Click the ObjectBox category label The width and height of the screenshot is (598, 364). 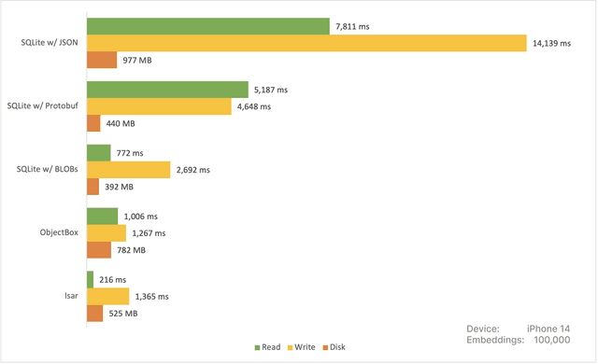59,232
